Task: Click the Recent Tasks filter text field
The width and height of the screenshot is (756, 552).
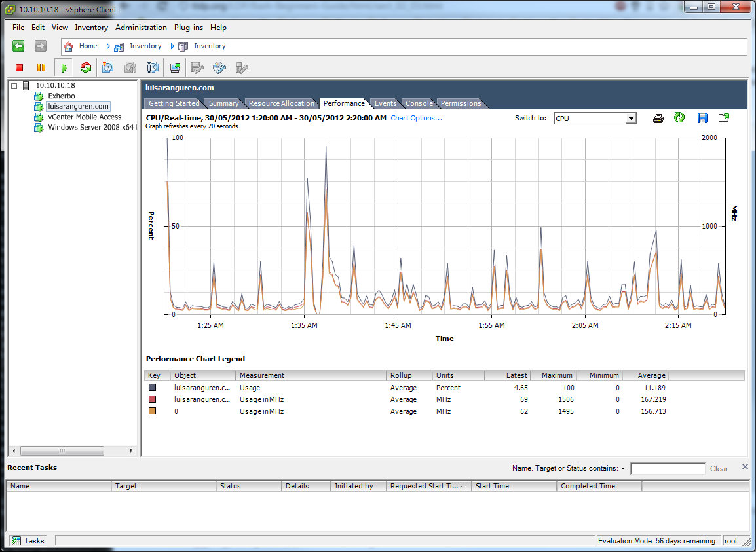Action: pyautogui.click(x=667, y=469)
